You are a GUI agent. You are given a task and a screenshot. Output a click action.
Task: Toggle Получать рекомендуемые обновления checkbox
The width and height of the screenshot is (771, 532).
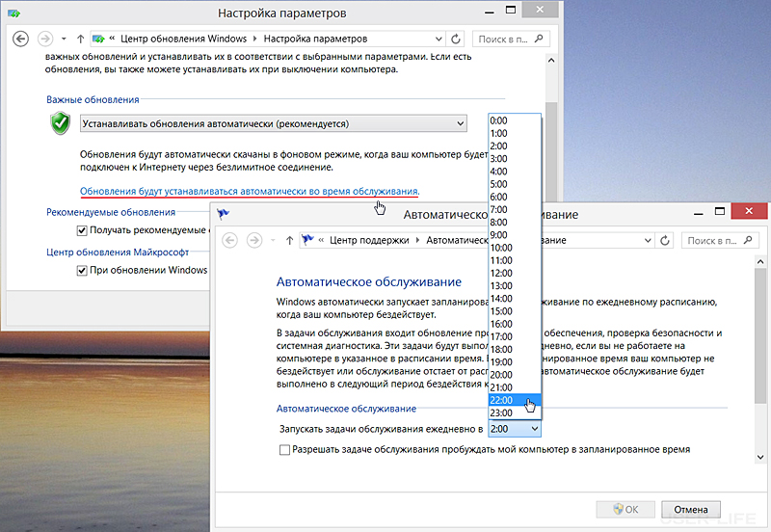click(82, 230)
